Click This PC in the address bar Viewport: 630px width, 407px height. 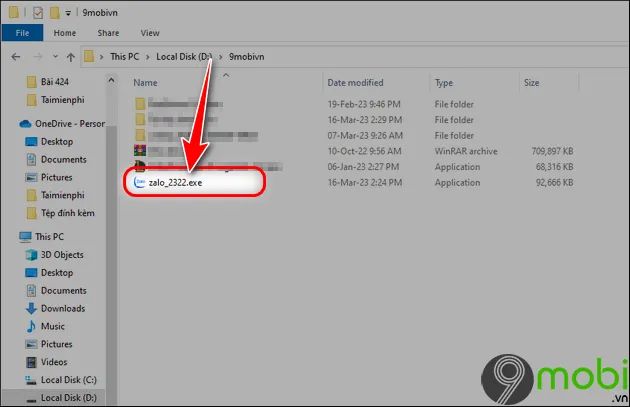point(125,57)
